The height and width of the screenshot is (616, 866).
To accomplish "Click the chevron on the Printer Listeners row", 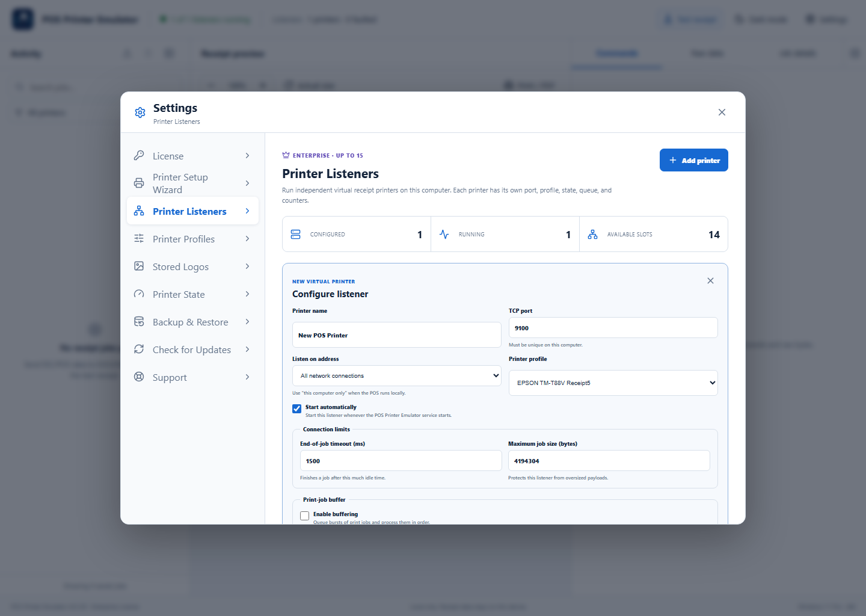I will [247, 211].
